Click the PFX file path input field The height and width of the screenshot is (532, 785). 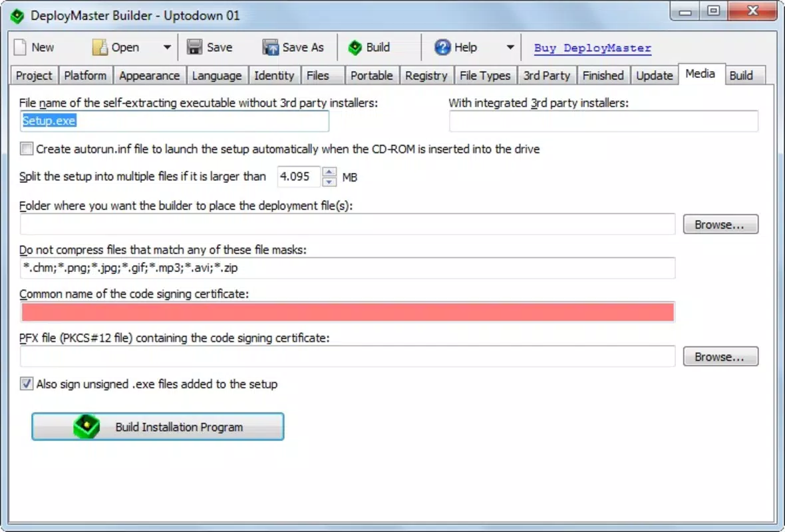click(347, 356)
